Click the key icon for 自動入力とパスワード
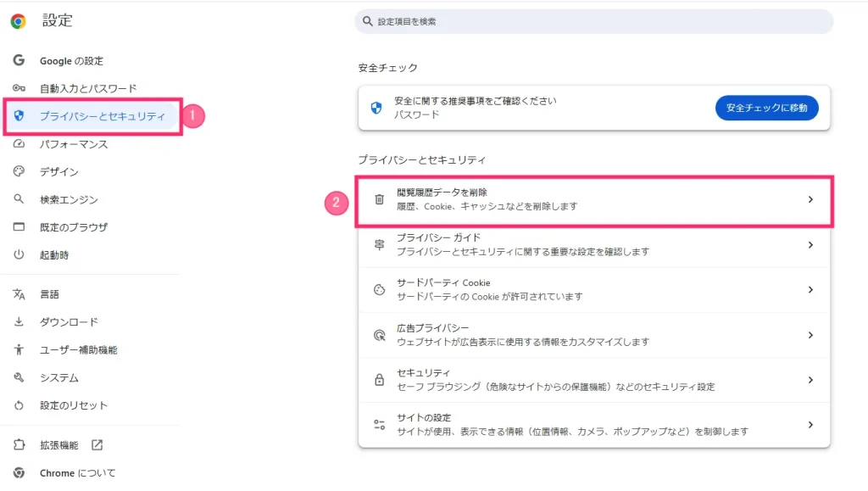This screenshot has height=491, width=868. click(x=19, y=88)
